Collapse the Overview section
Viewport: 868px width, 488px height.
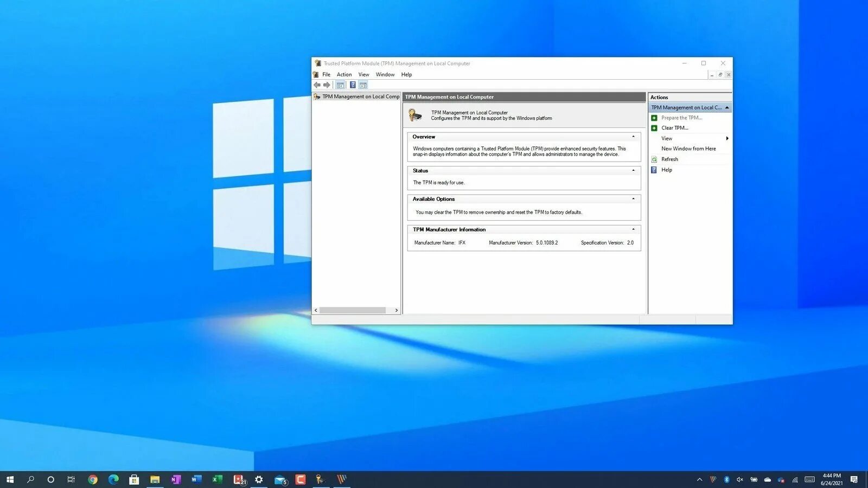633,137
